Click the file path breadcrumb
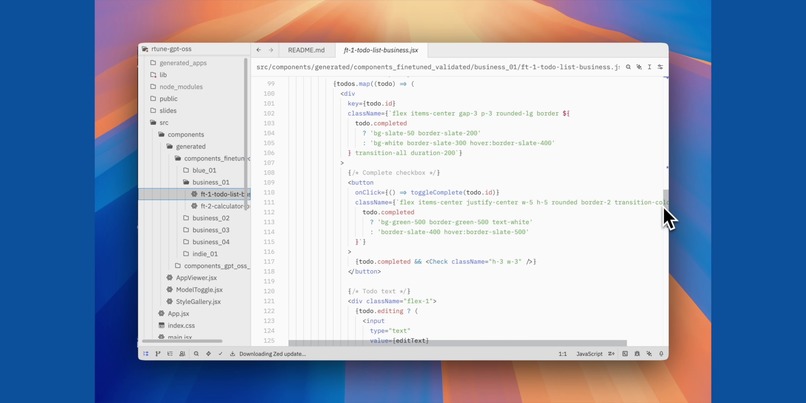This screenshot has width=806, height=403. [437, 67]
